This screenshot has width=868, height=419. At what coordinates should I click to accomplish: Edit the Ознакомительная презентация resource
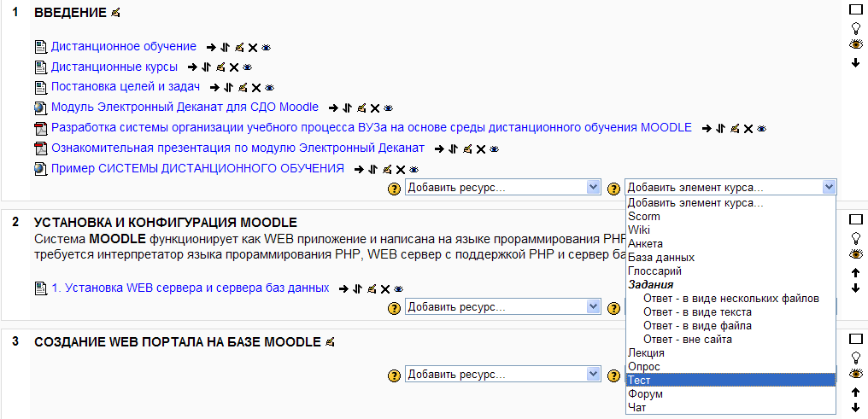tap(467, 148)
